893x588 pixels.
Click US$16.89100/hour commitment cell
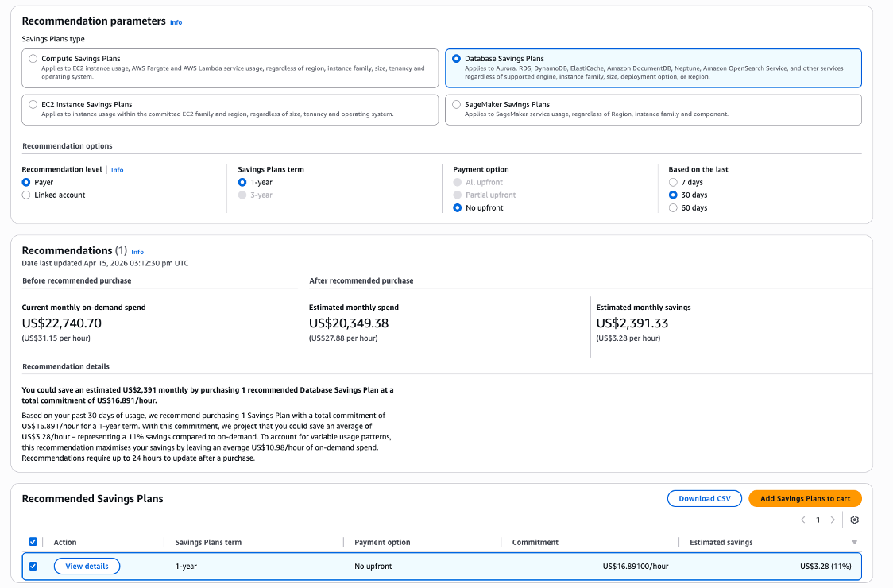click(636, 567)
